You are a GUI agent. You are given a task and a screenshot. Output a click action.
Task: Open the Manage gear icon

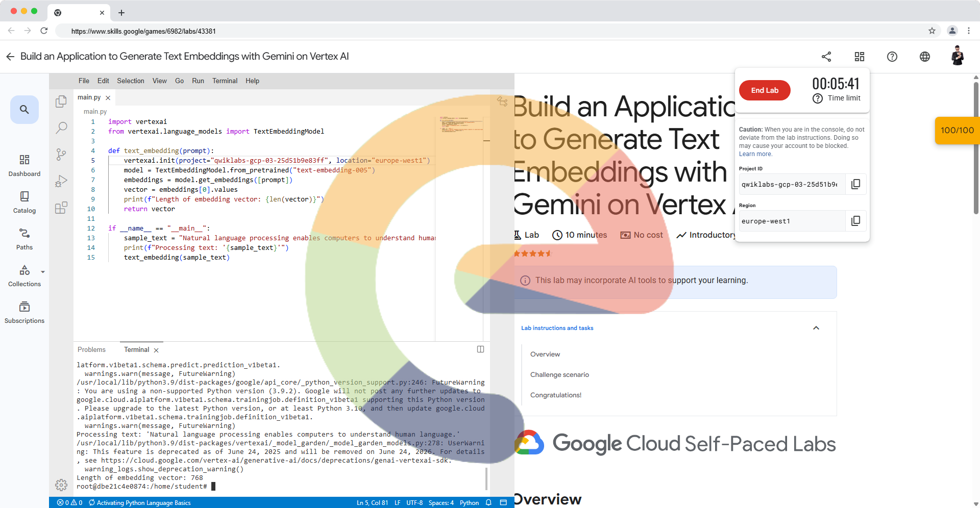pyautogui.click(x=61, y=485)
